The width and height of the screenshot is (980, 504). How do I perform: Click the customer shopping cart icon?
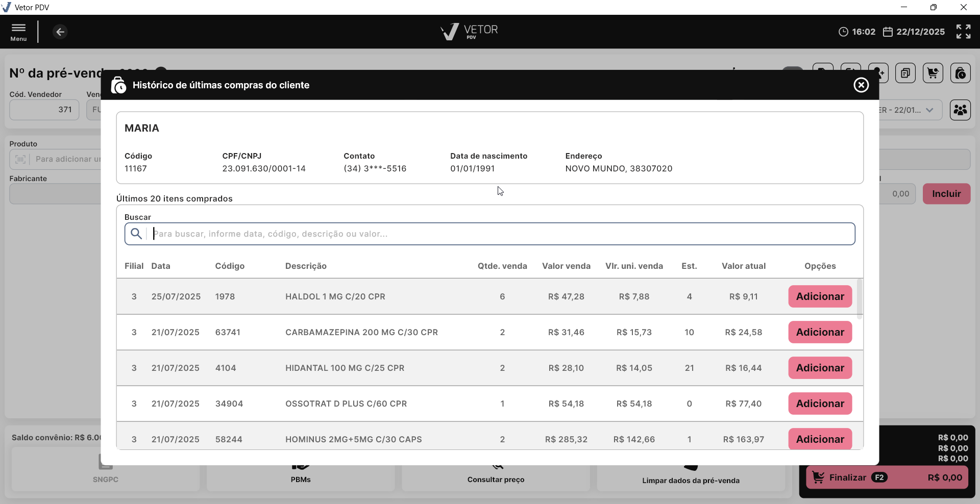coord(933,73)
